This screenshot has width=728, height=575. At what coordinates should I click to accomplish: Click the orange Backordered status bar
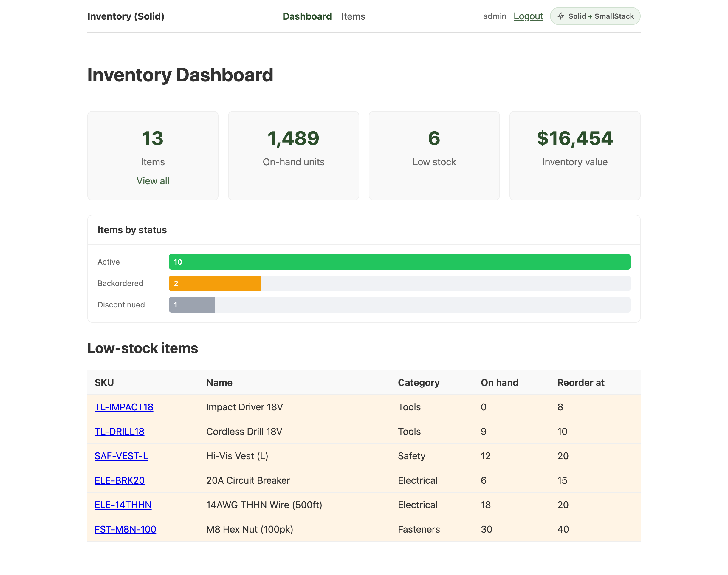click(x=215, y=283)
